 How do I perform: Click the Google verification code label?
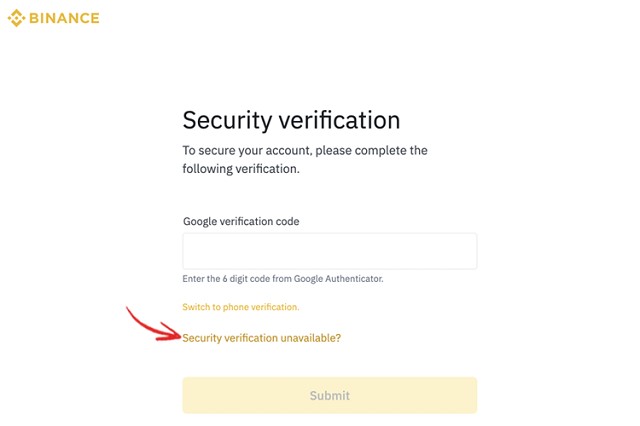241,221
